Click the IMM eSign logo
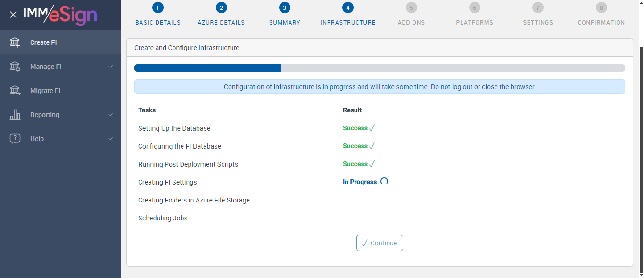Viewport: 644px width, 278px height. point(60,15)
